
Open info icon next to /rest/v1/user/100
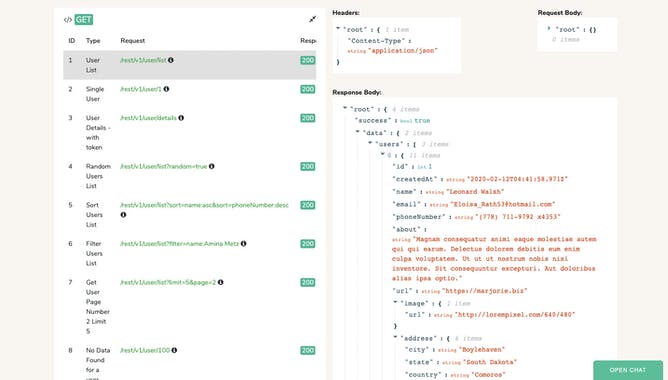coord(174,350)
